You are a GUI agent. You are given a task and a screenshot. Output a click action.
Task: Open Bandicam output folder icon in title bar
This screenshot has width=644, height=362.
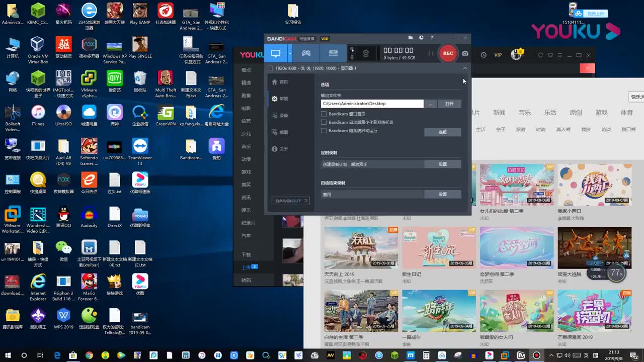point(411,38)
